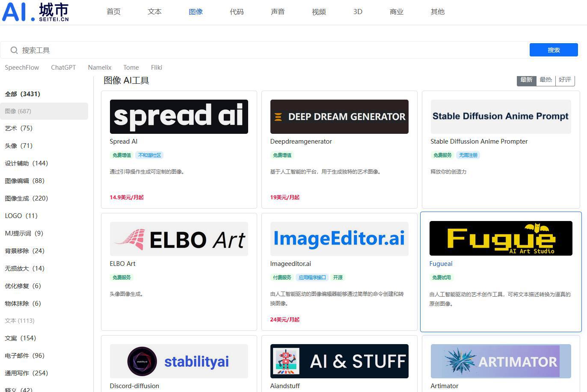Image resolution: width=587 pixels, height=392 pixels.
Task: Click the ChatGPT quick search link
Action: click(x=63, y=68)
